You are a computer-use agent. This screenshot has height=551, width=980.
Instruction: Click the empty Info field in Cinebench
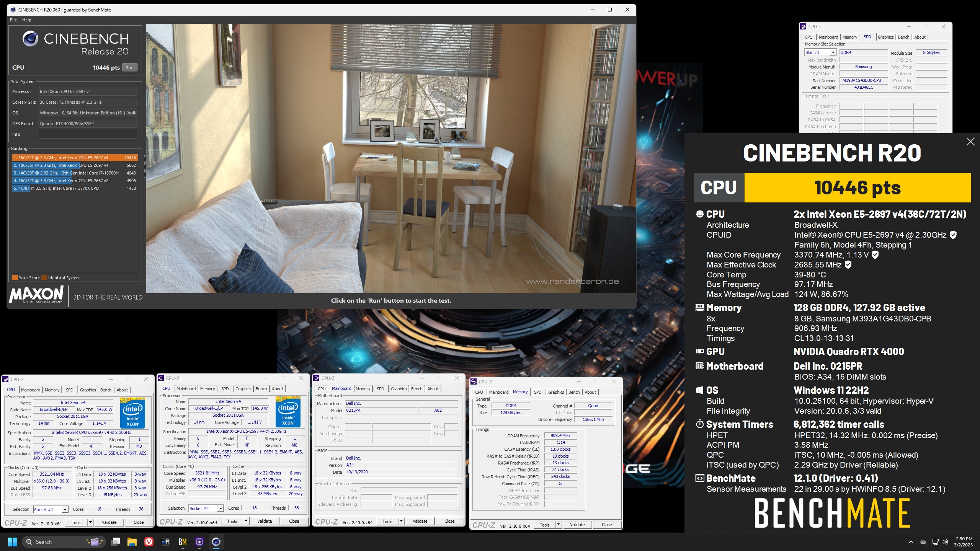tap(88, 134)
